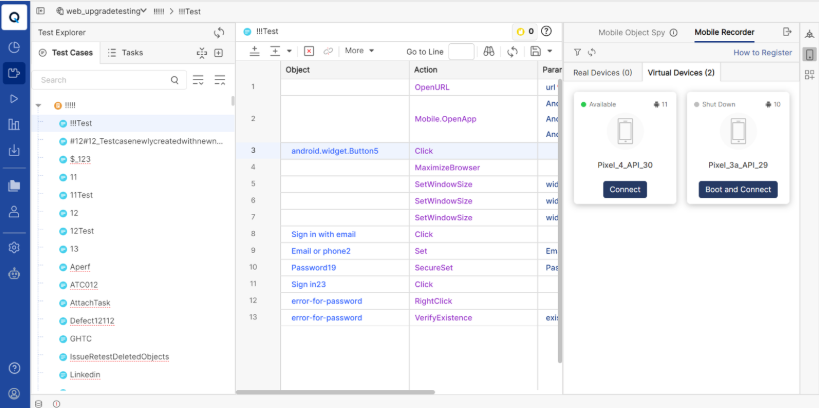Open the reports bar chart icon in sidebar
Screen dimensions: 819x408
14,125
